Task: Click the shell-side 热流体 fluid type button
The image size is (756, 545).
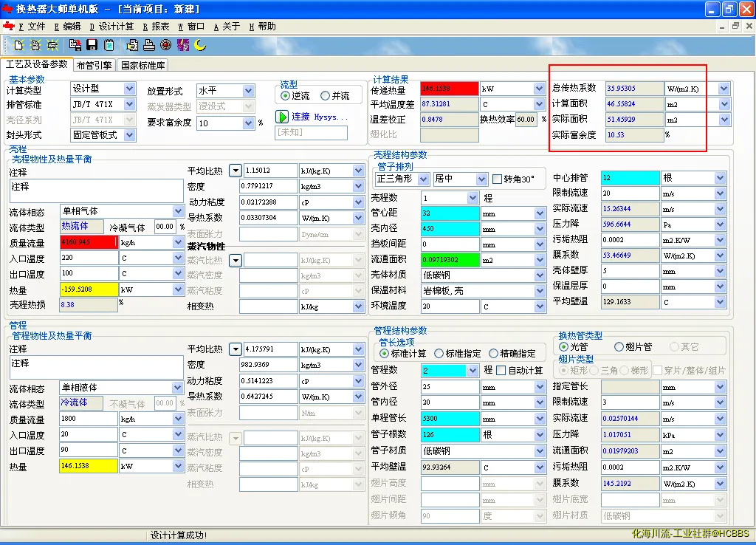Action: [81, 226]
